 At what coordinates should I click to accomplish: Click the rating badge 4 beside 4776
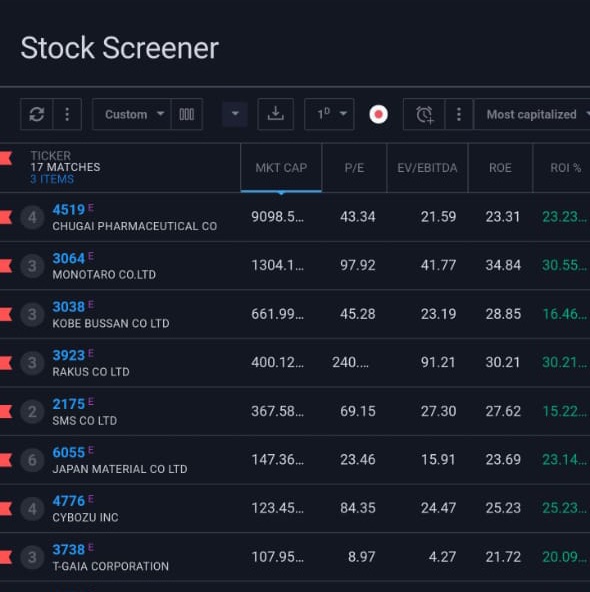click(32, 509)
